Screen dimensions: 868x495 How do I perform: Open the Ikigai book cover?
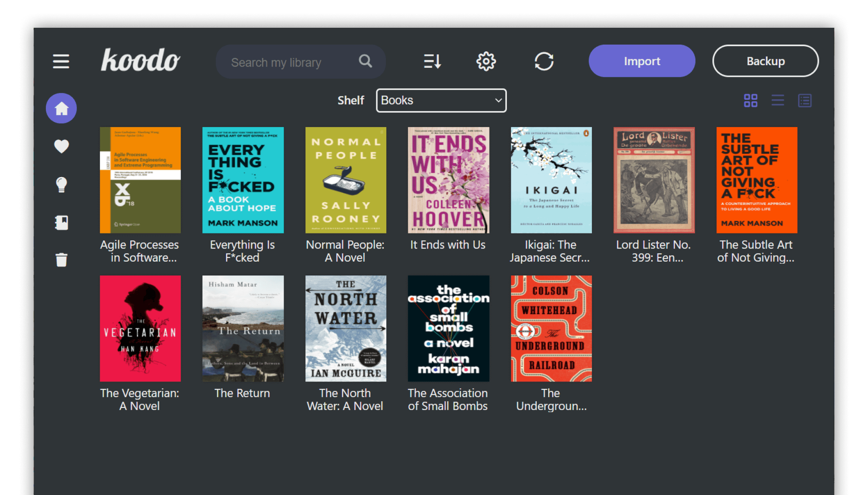551,180
